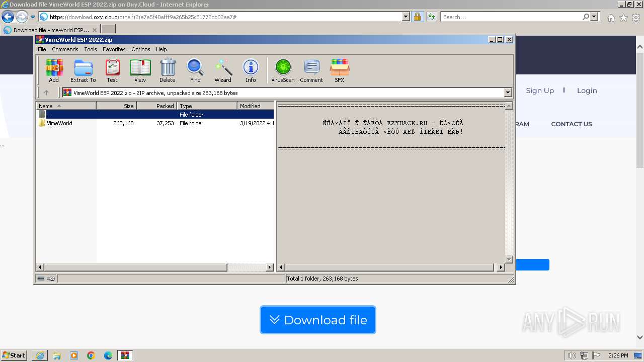Sort by Size column header
The height and width of the screenshot is (362, 644).
[116, 106]
